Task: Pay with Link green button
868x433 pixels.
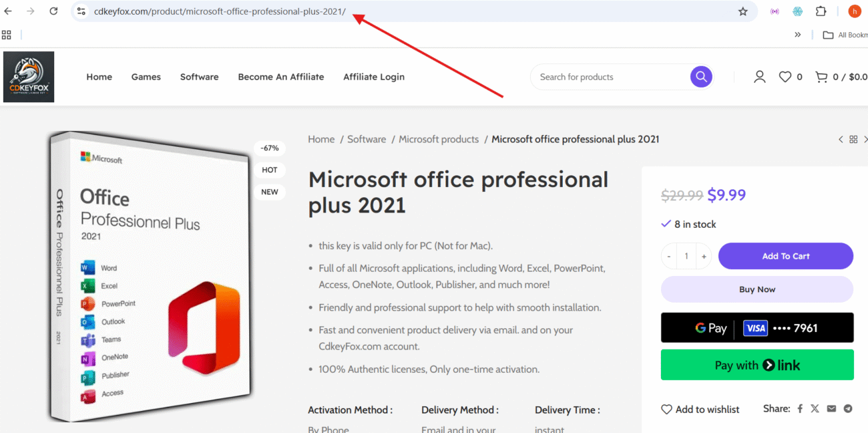Action: [x=756, y=365]
